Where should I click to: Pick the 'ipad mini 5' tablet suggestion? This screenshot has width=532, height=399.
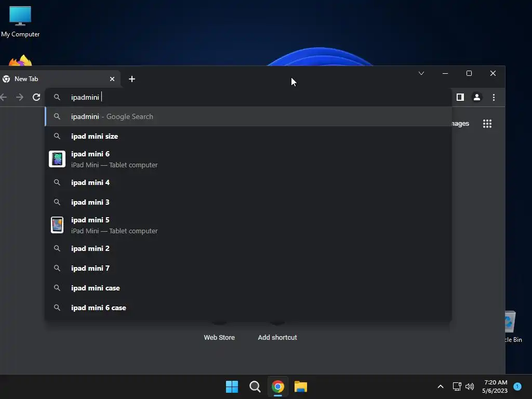click(x=248, y=225)
